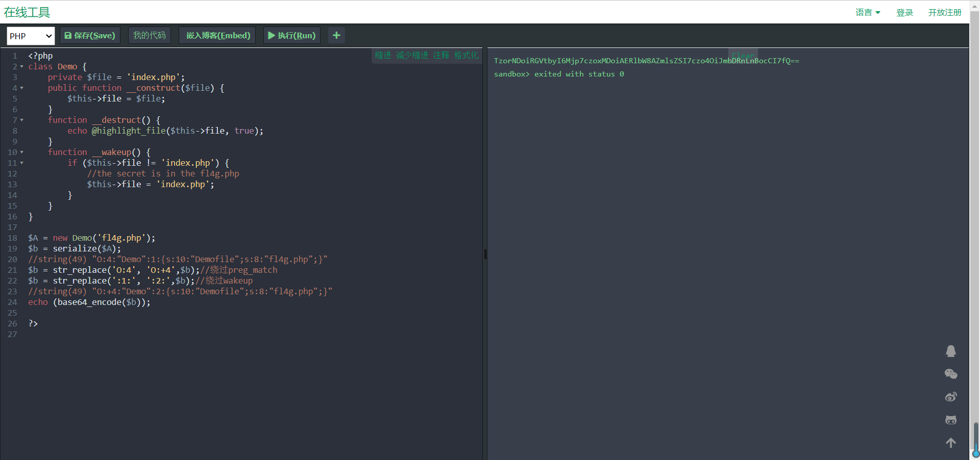Click line 20 string(49) comment
The image size is (980, 460).
[x=178, y=260]
